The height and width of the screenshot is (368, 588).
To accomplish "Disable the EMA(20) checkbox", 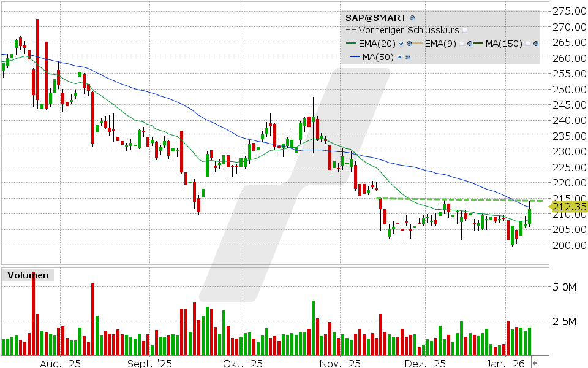I will click(x=402, y=43).
